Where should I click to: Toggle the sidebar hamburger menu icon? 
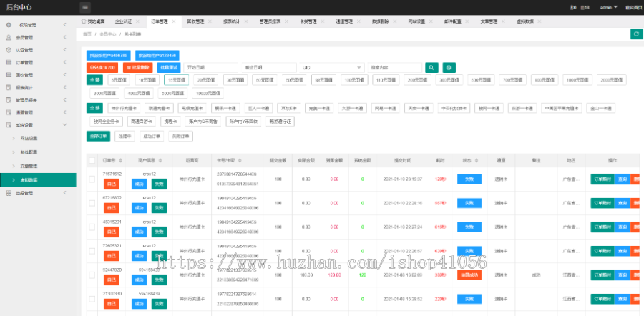coord(85,7)
